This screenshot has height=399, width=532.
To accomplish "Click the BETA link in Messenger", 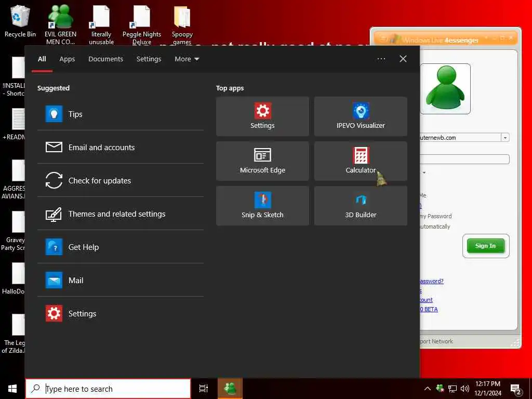I will pos(429,309).
